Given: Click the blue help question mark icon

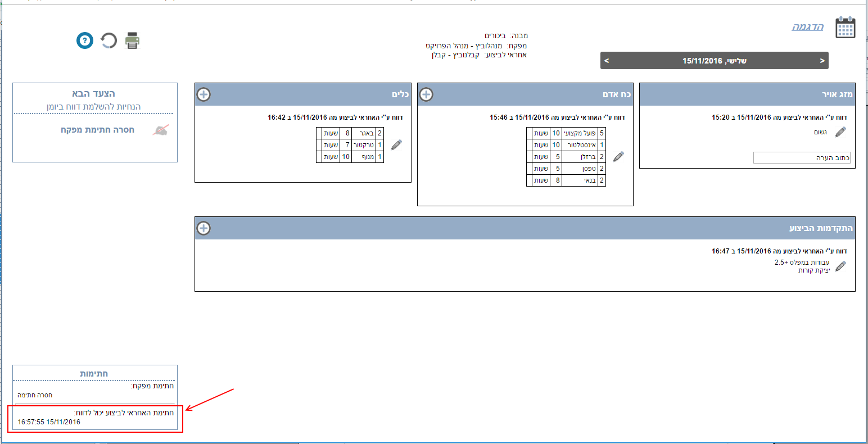Looking at the screenshot, I should click(x=85, y=40).
